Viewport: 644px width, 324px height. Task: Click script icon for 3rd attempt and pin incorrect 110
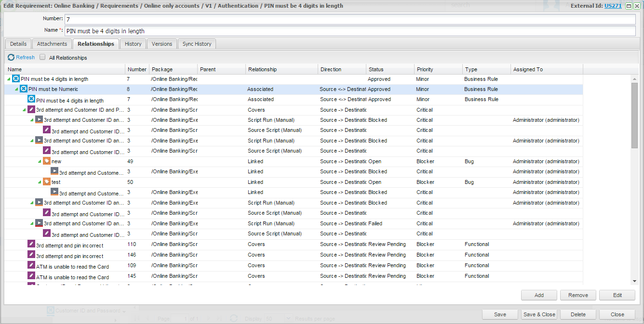point(31,245)
